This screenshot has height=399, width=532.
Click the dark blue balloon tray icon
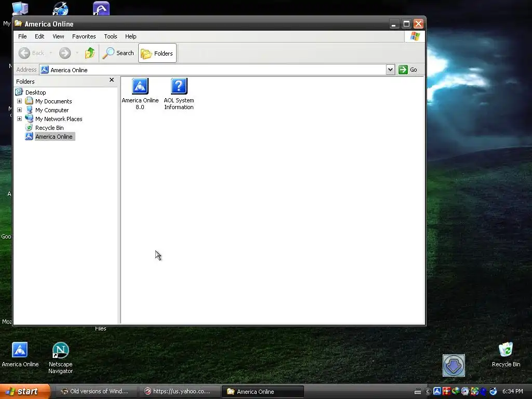pyautogui.click(x=484, y=392)
